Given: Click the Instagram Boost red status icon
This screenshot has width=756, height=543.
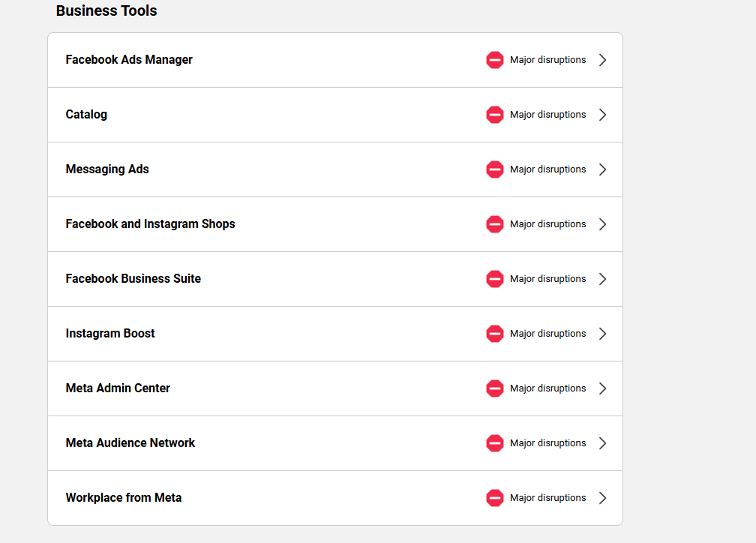Looking at the screenshot, I should (495, 334).
